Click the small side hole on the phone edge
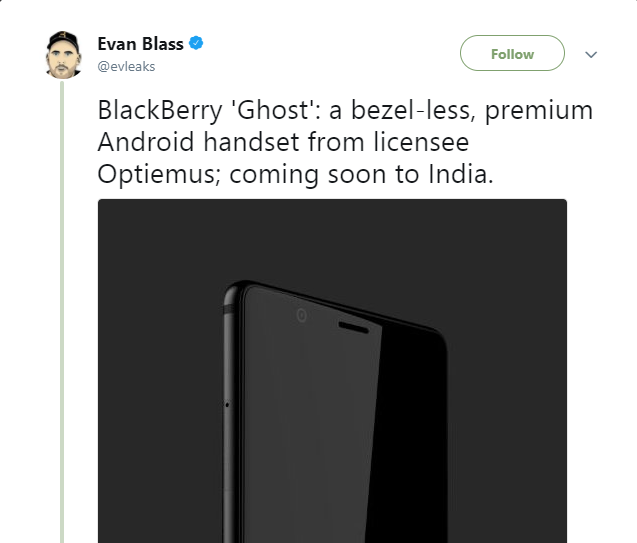This screenshot has width=637, height=543. [227, 405]
